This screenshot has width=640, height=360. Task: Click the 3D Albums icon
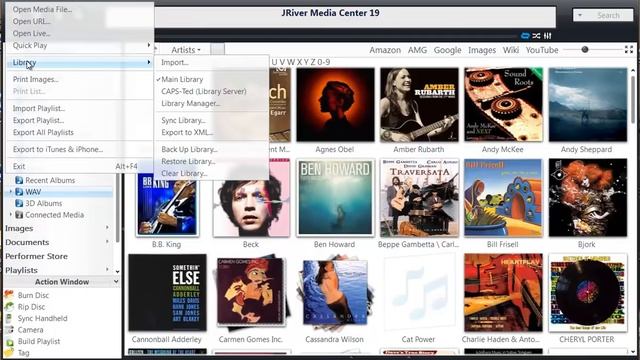19,203
